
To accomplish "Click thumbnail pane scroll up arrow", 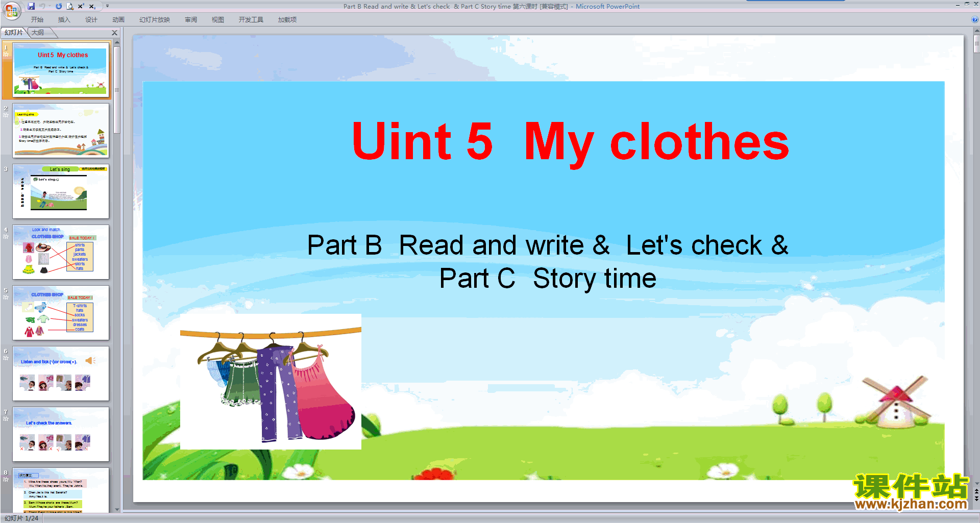I will [x=117, y=43].
